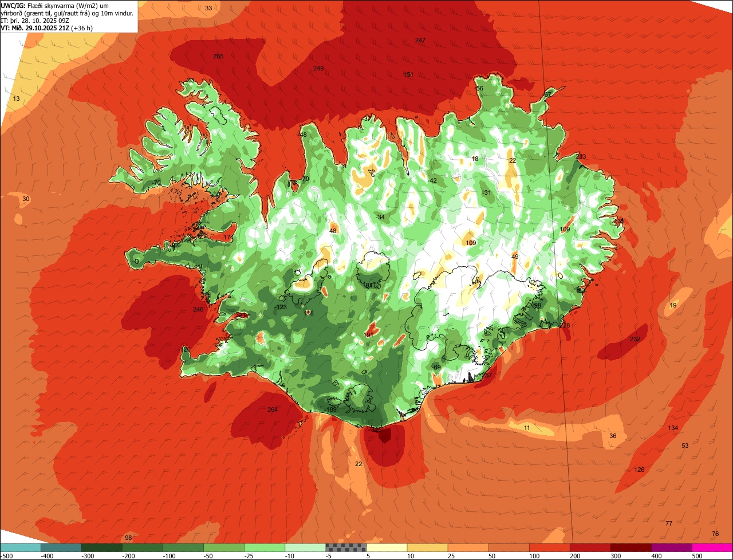
Task: Click the header line beginning "yfirborð"
Action: pyautogui.click(x=68, y=13)
